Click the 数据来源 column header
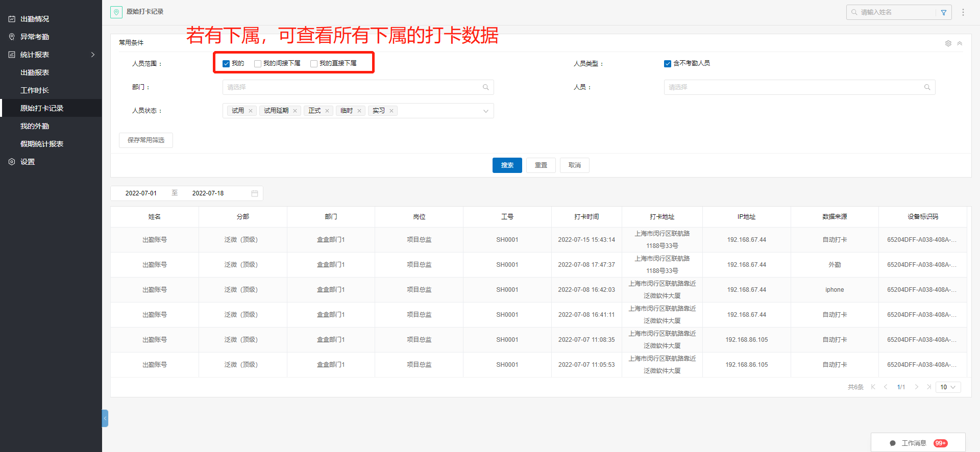 (x=835, y=217)
